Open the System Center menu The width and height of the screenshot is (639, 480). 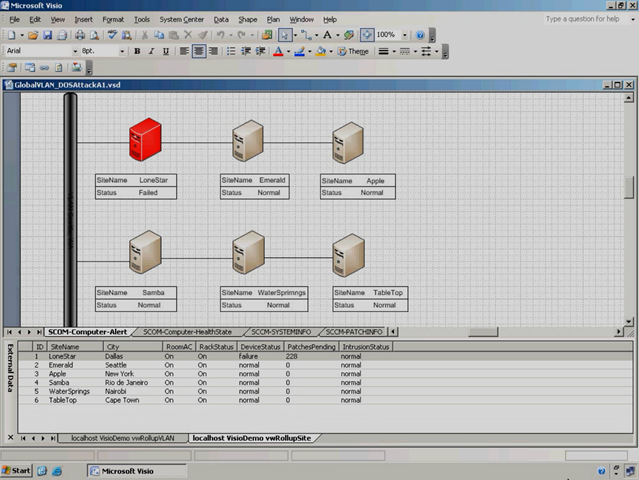pos(181,19)
